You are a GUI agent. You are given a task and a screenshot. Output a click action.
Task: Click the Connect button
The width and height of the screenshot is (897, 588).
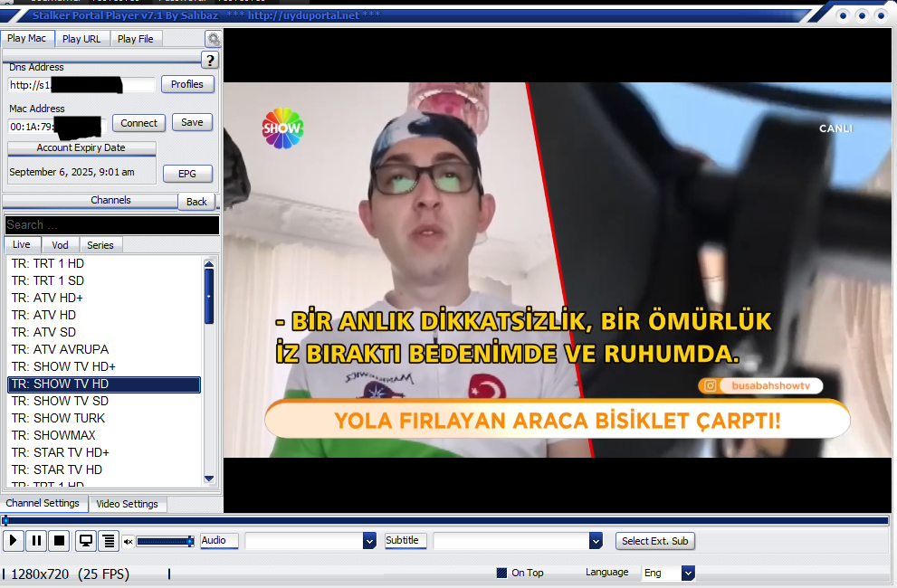pyautogui.click(x=138, y=123)
